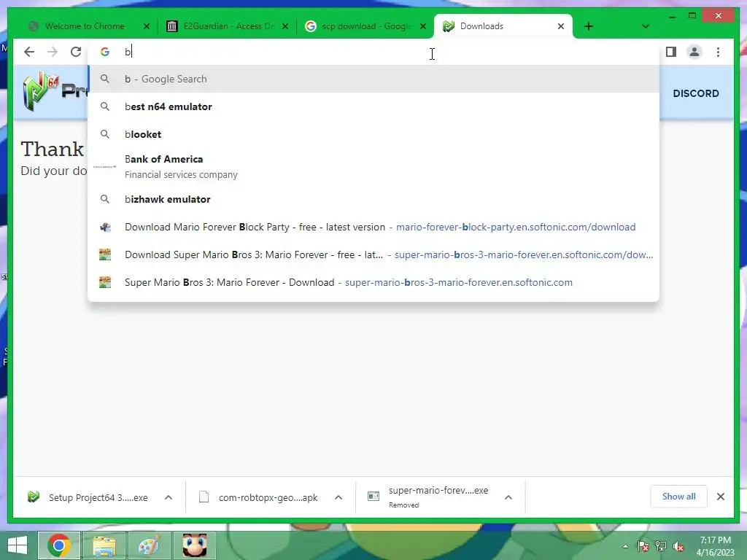Open the side panel toggle icon
The width and height of the screenshot is (747, 560).
(671, 52)
